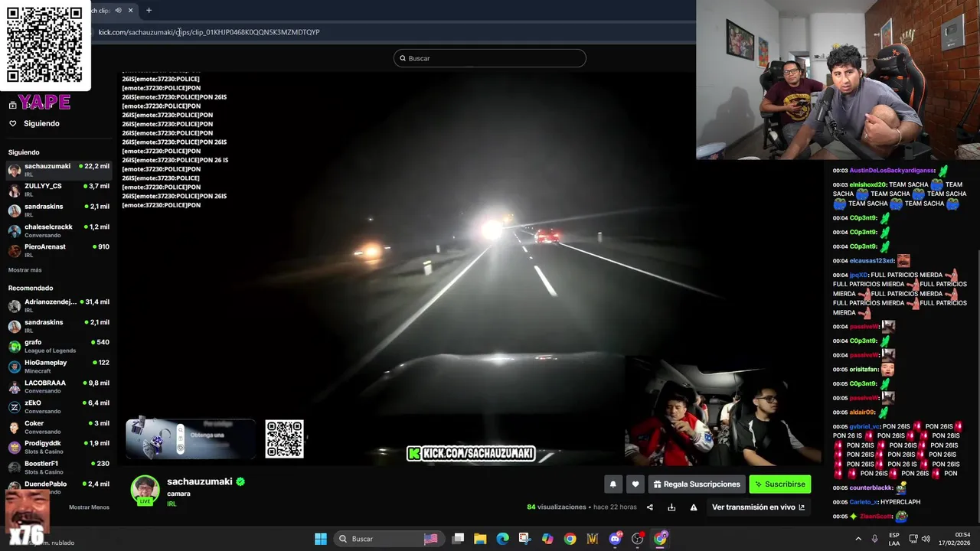Click the Windows taskbar Buscar search box
This screenshot has height=551, width=980.
389,539
